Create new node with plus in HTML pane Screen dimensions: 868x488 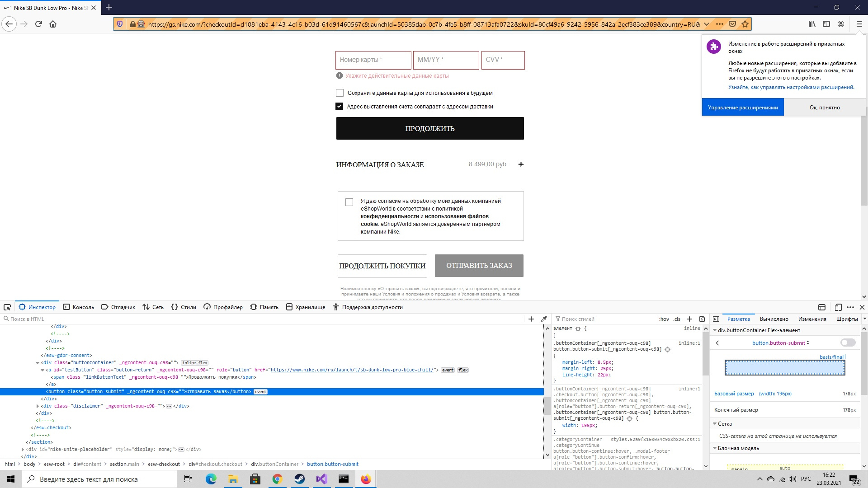coord(531,319)
